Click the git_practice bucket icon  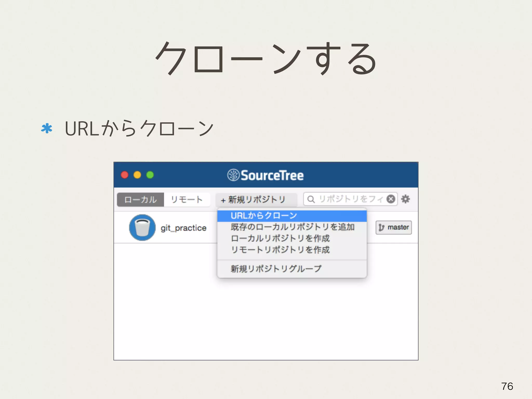tap(142, 228)
